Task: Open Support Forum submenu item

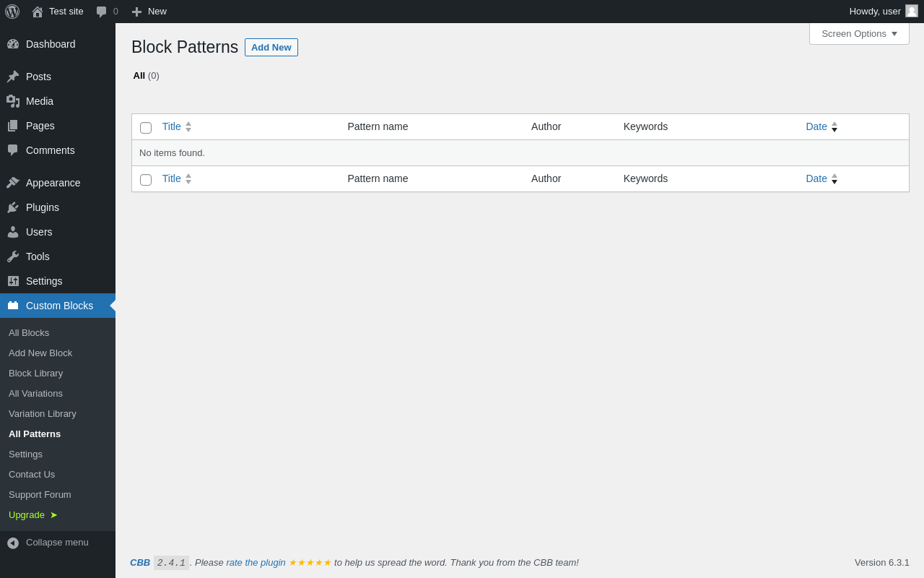Action: click(40, 495)
